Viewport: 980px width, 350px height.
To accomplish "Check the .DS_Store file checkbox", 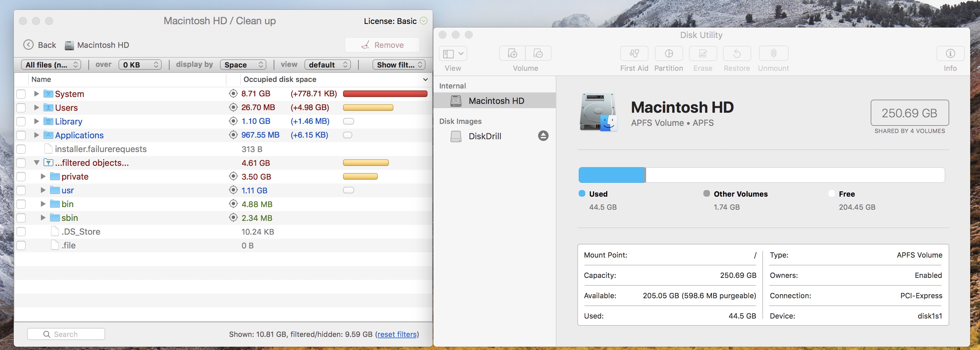I will pyautogui.click(x=21, y=231).
